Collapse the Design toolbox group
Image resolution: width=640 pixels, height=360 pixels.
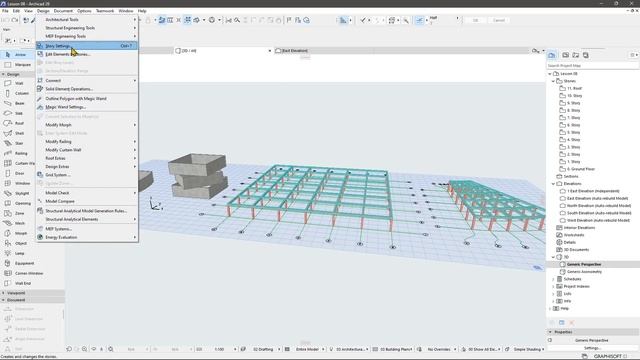click(x=3, y=74)
